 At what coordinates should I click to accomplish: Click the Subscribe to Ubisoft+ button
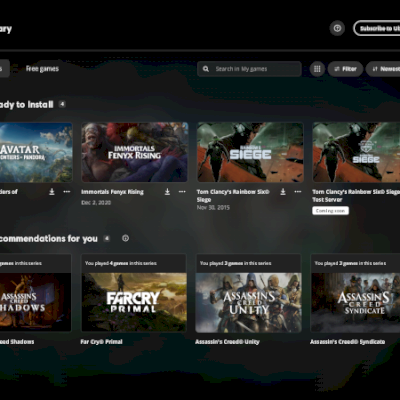point(377,28)
